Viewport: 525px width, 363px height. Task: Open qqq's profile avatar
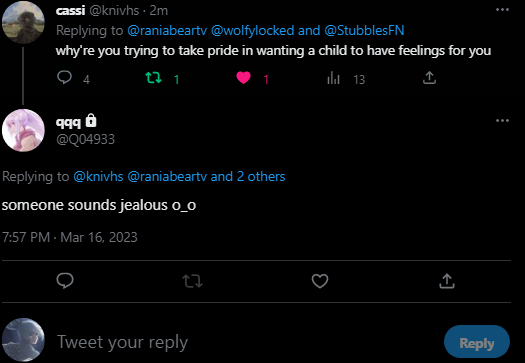pyautogui.click(x=23, y=130)
